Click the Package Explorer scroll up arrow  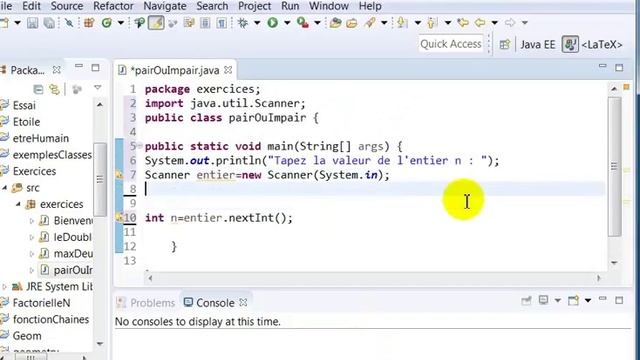click(x=100, y=105)
